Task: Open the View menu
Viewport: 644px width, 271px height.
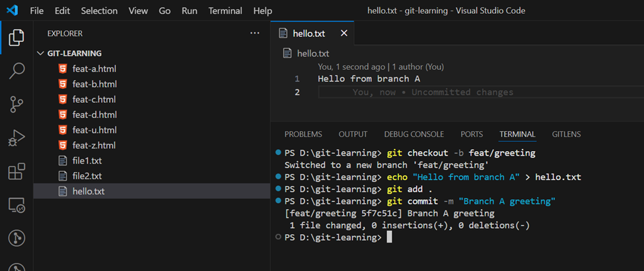Action: pyautogui.click(x=138, y=11)
